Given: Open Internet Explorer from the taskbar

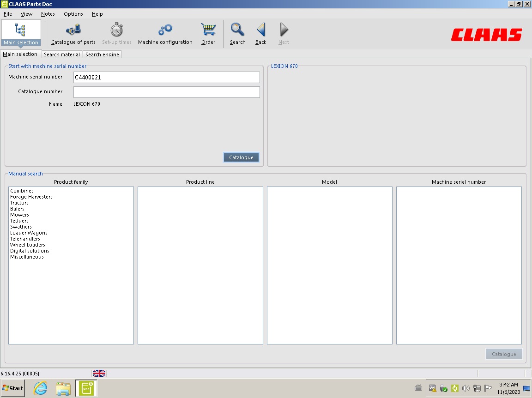Looking at the screenshot, I should [40, 388].
